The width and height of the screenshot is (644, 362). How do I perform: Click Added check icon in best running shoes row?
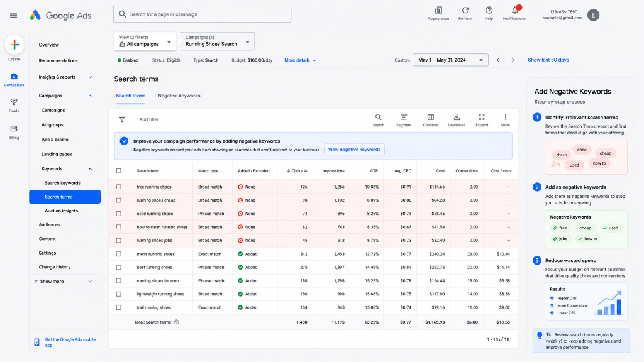click(240, 267)
